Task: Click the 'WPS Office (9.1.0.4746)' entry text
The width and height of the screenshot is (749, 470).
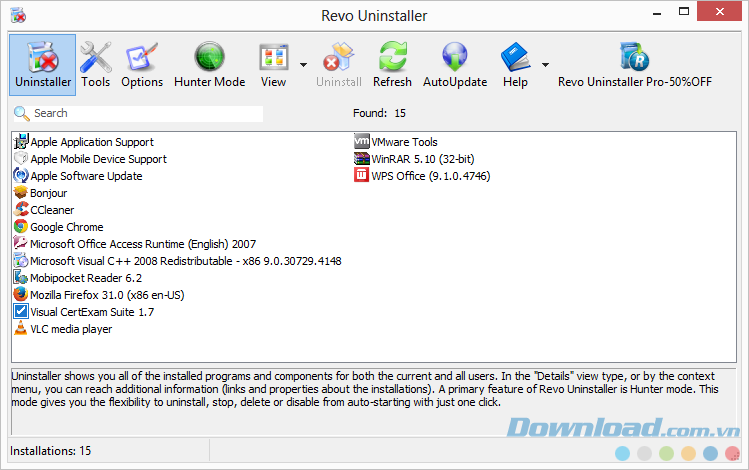Action: (x=431, y=176)
